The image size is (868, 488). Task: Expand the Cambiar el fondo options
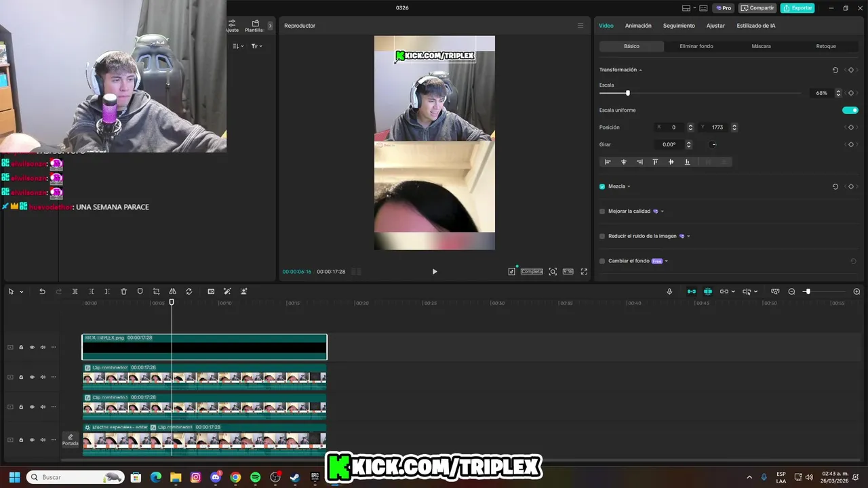coord(667,261)
